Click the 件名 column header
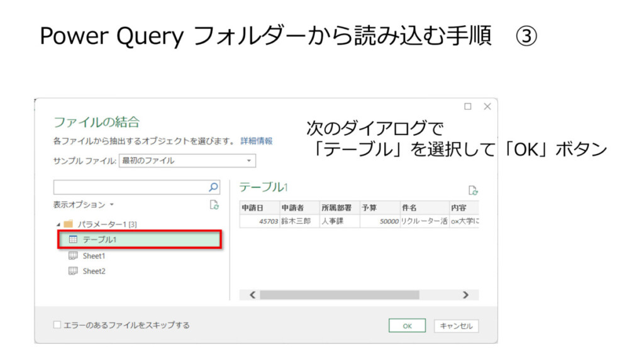 pyautogui.click(x=425, y=208)
